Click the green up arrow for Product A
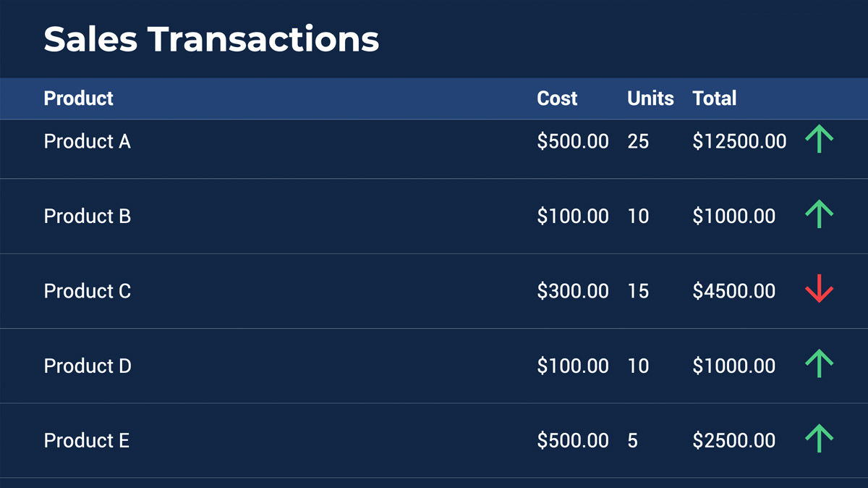This screenshot has height=488, width=868. click(x=819, y=139)
